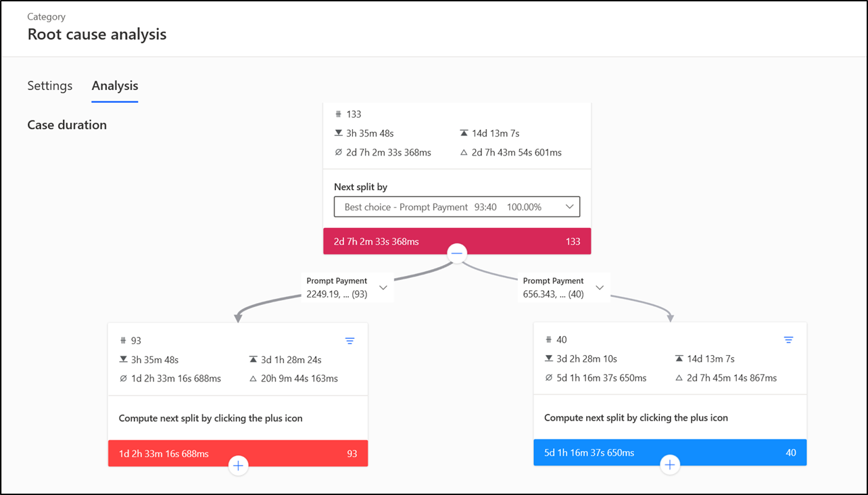The width and height of the screenshot is (868, 495).
Task: Click the plus icon under the blue 40 bar
Action: coord(670,465)
